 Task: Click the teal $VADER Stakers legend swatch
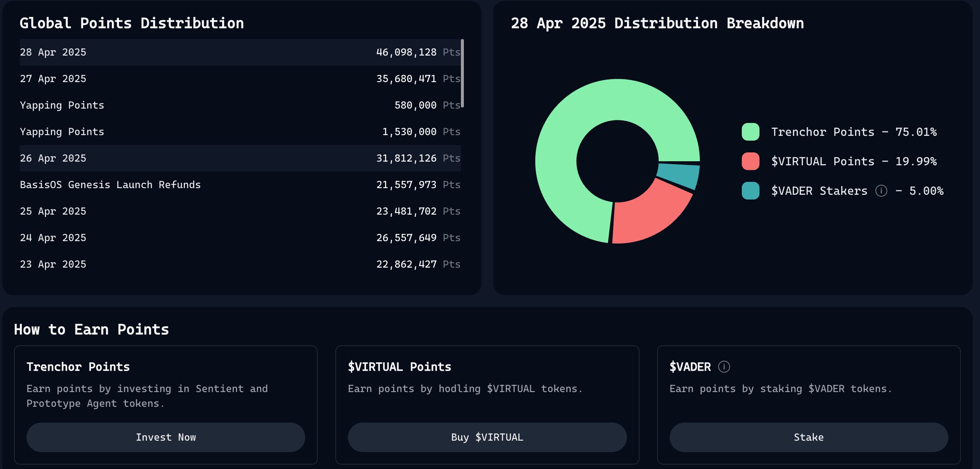coord(750,191)
